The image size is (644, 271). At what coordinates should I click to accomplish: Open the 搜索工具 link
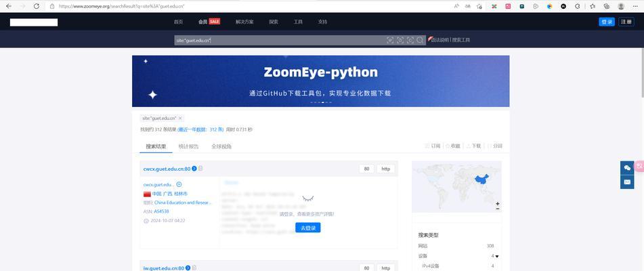461,40
